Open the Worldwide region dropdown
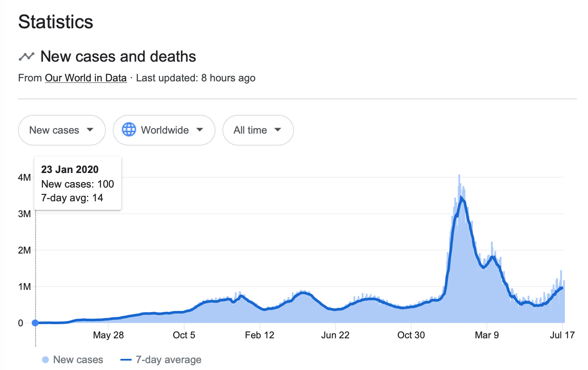 coord(164,130)
